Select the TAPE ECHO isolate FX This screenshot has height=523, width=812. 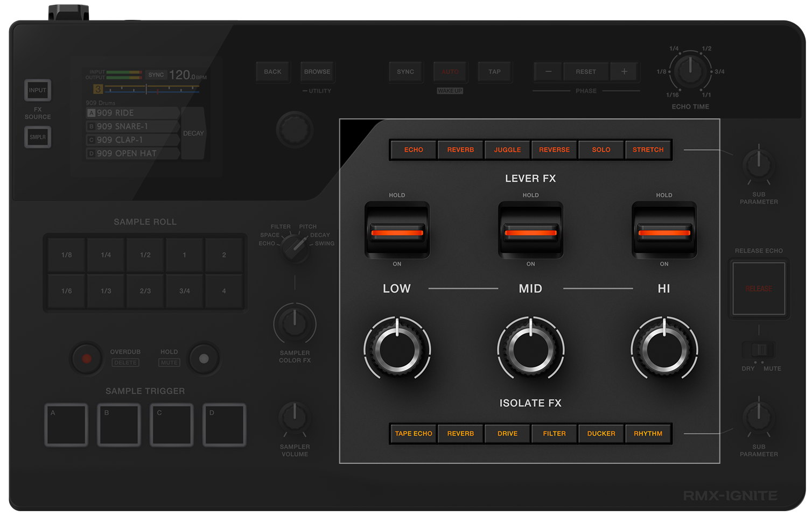(412, 434)
